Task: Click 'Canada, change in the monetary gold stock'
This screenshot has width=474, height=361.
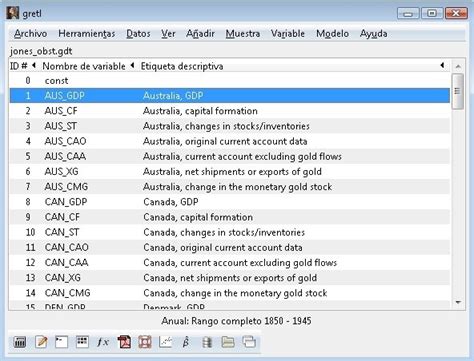Action: (x=235, y=293)
